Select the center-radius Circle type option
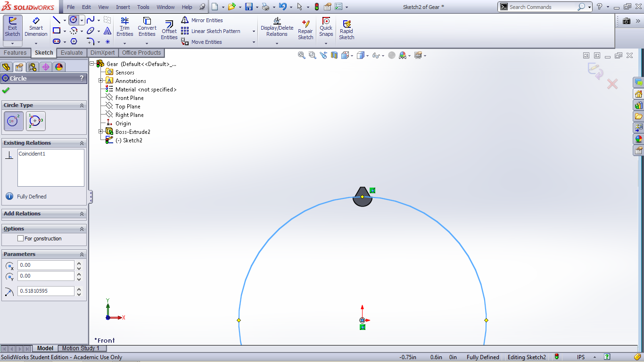644x362 pixels. coord(14,121)
